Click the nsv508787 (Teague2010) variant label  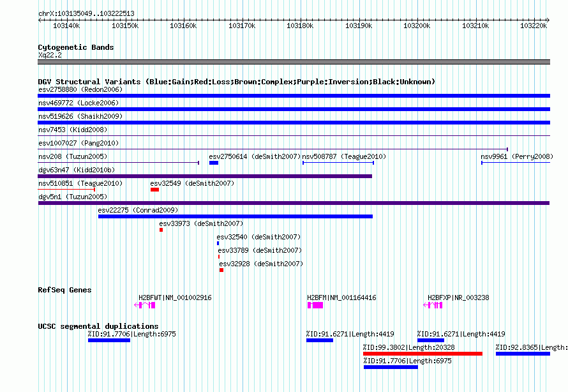click(x=344, y=156)
